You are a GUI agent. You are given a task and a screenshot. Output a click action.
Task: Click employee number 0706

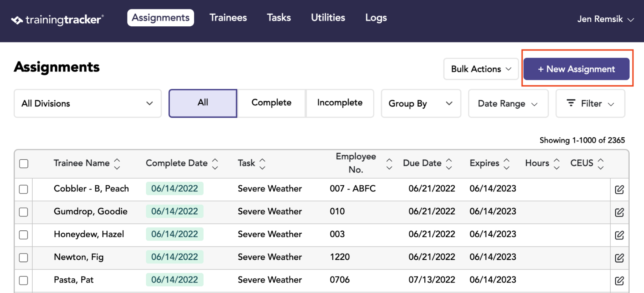coord(340,280)
